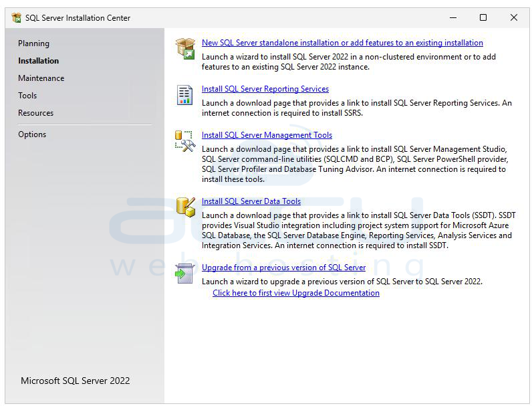Open Install SQL Server Data Tools link
532x406 pixels.
tap(251, 201)
